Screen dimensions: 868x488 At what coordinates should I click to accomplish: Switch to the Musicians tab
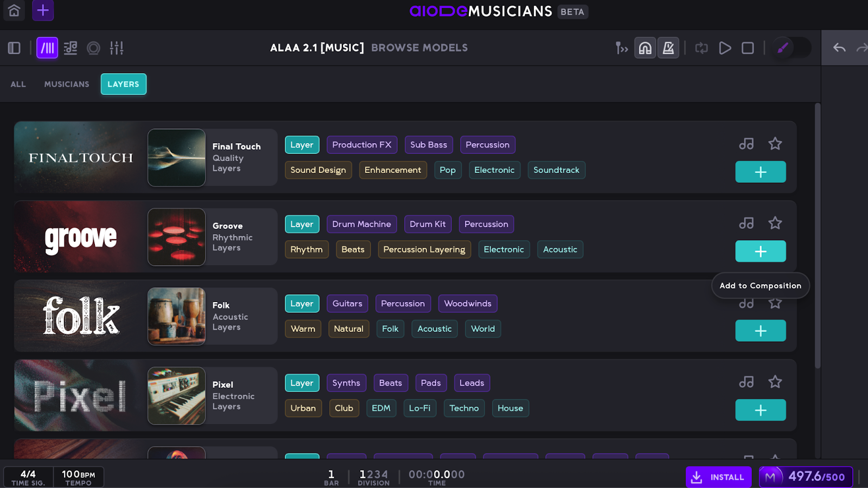click(67, 84)
